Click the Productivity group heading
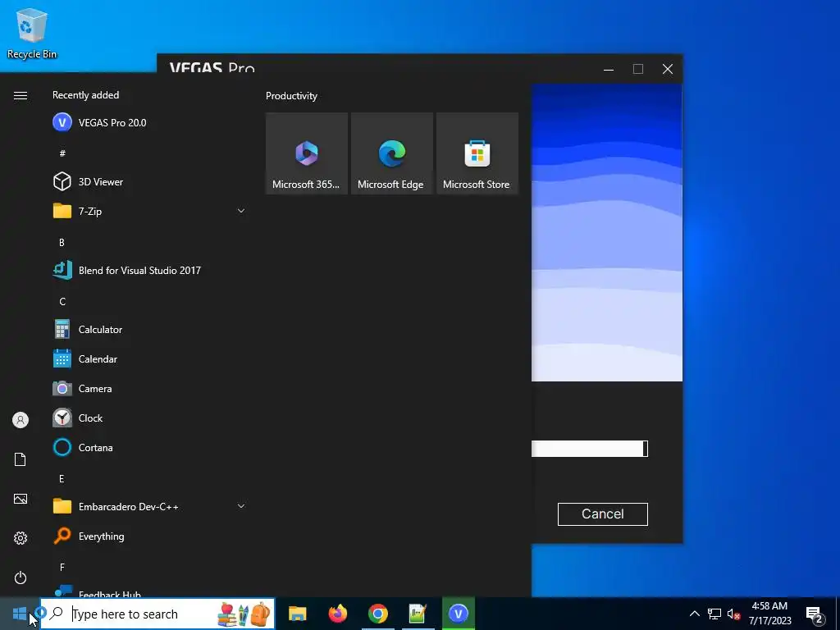840x630 pixels. (x=291, y=96)
